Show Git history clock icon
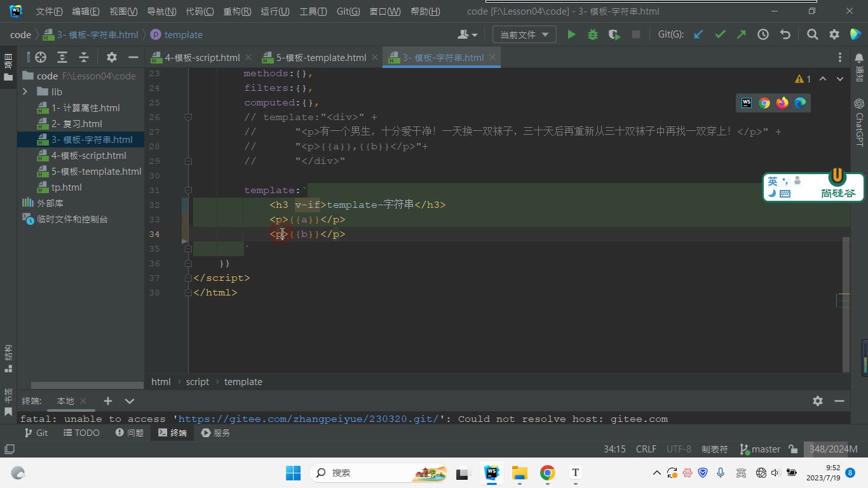Image resolution: width=868 pixels, height=488 pixels. tap(763, 35)
